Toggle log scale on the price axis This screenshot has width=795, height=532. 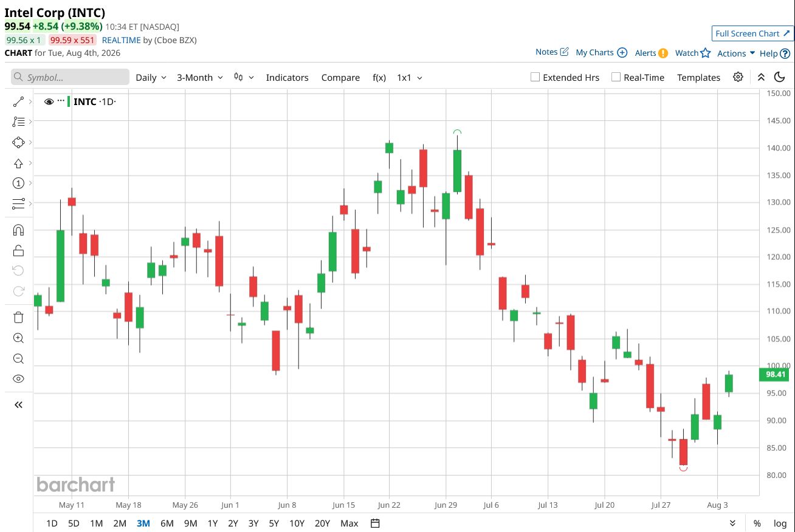[780, 523]
